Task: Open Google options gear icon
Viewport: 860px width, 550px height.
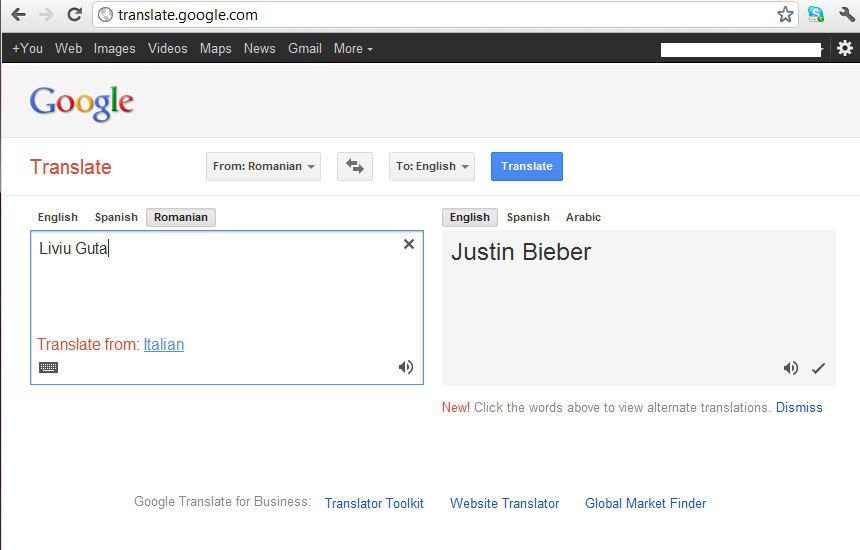Action: [845, 48]
